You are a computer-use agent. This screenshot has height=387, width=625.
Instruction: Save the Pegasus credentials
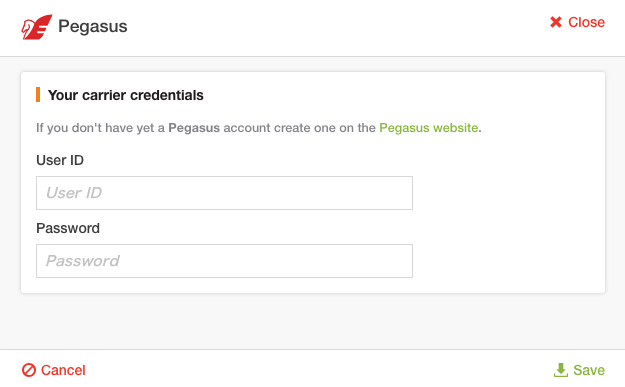coord(589,370)
